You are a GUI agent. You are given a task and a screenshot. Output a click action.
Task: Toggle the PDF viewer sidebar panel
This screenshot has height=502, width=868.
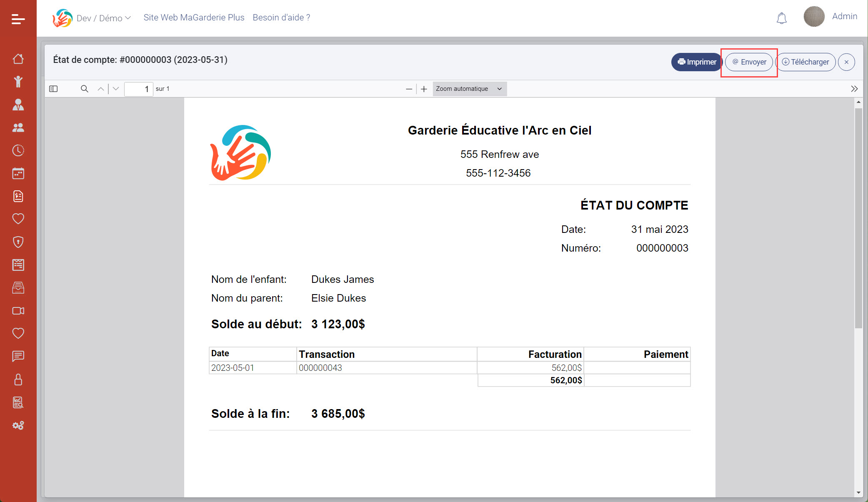coord(53,89)
